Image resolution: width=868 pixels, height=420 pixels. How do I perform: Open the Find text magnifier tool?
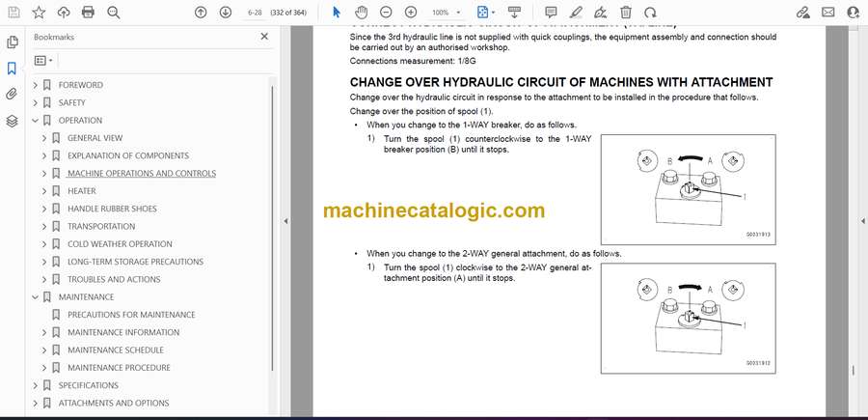[114, 13]
